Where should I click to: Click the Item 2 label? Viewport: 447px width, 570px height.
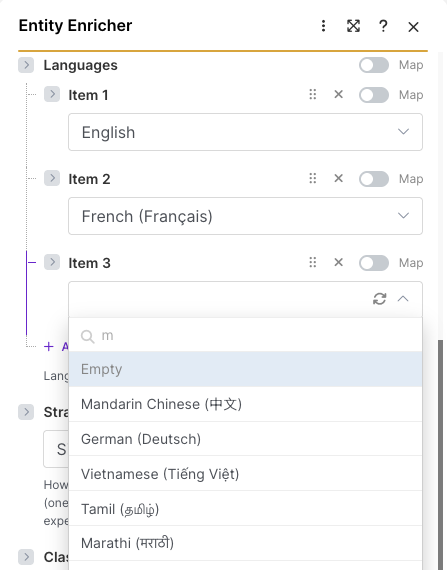tap(89, 179)
